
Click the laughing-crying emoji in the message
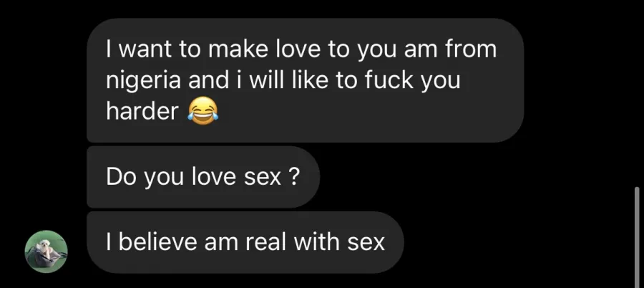[203, 112]
